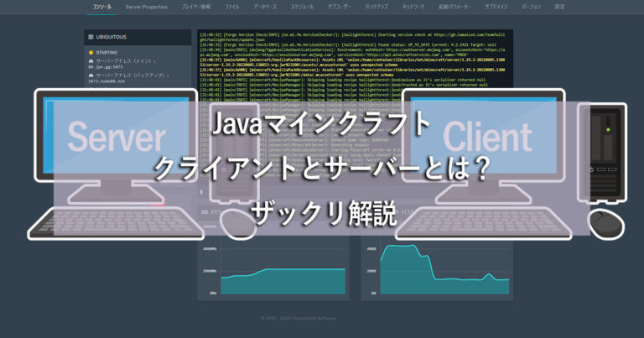Click the yellow STARTING status dot
Viewport: 644px width, 338px height.
pos(91,53)
